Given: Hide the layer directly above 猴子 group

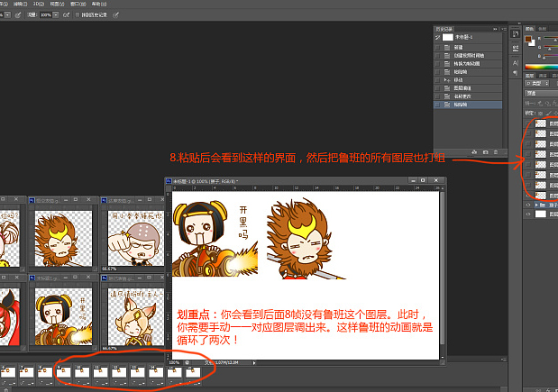Looking at the screenshot, I should tap(528, 196).
